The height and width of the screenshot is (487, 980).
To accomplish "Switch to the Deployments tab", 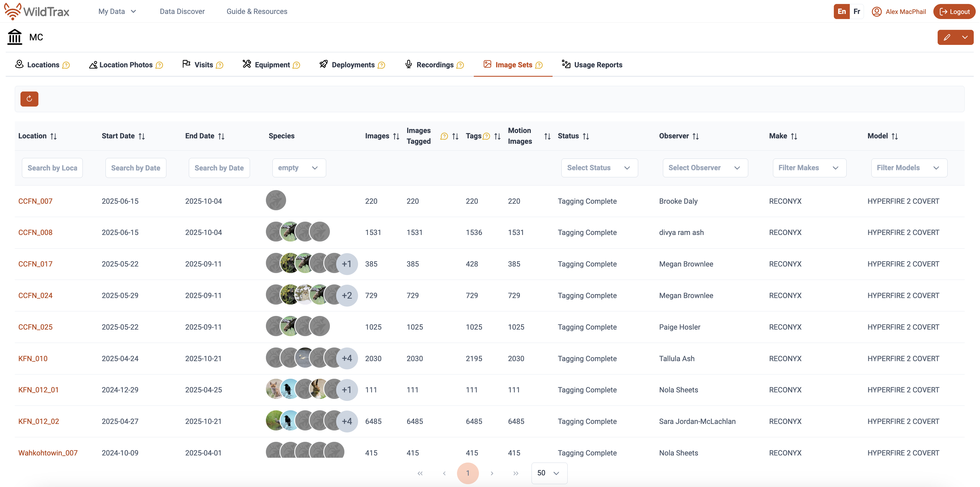I will point(352,65).
